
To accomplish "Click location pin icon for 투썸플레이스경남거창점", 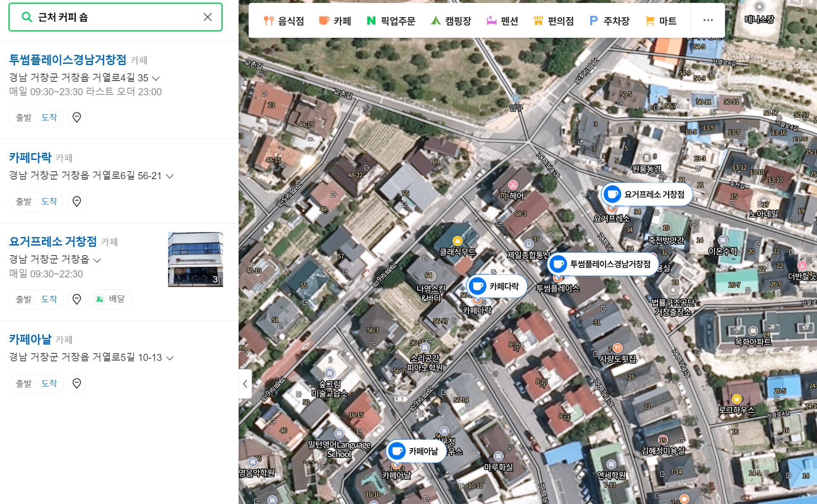I will pyautogui.click(x=77, y=118).
